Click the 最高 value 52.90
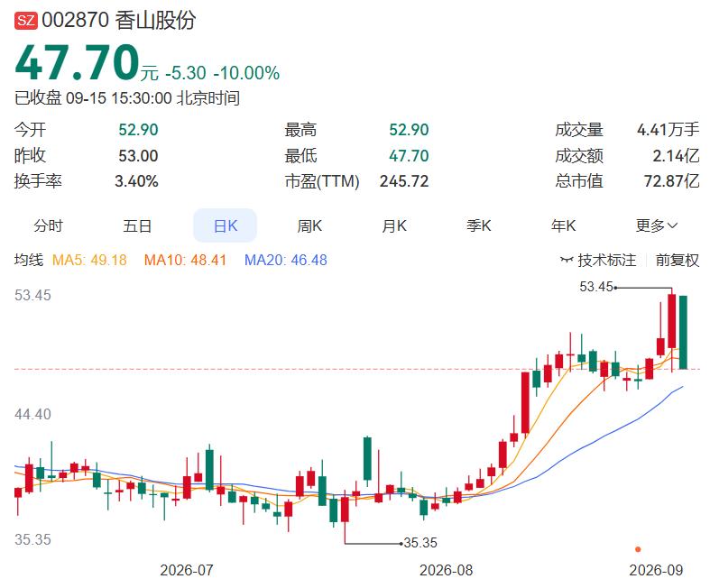 tap(409, 130)
